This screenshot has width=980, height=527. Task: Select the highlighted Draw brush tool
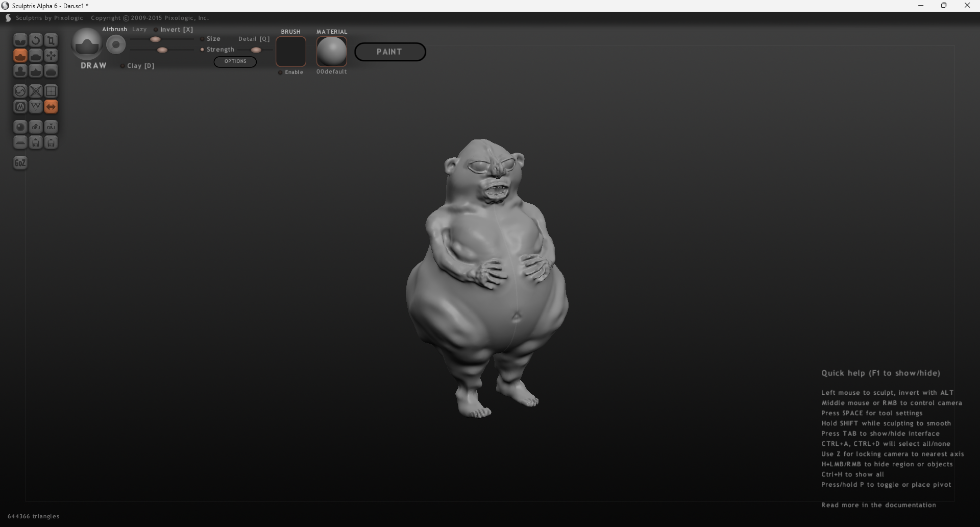click(20, 56)
